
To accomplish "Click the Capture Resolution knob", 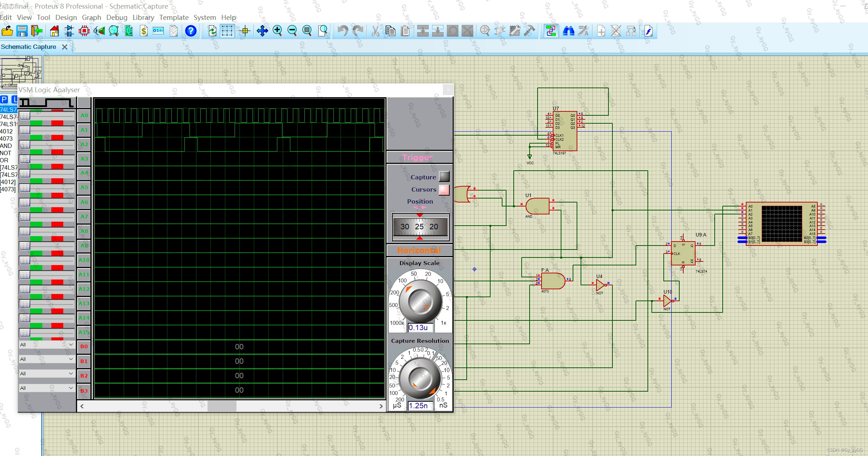I will point(420,379).
